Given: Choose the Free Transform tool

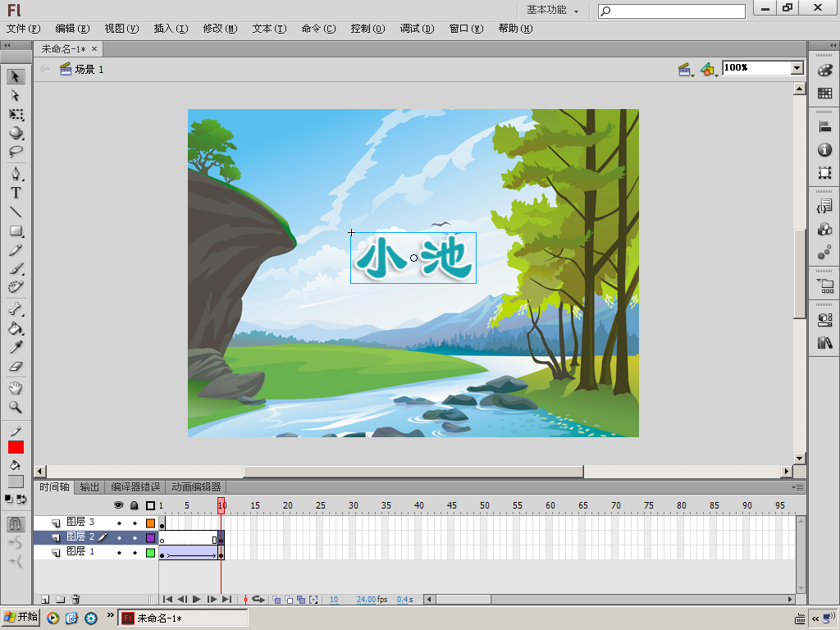Looking at the screenshot, I should [x=16, y=115].
